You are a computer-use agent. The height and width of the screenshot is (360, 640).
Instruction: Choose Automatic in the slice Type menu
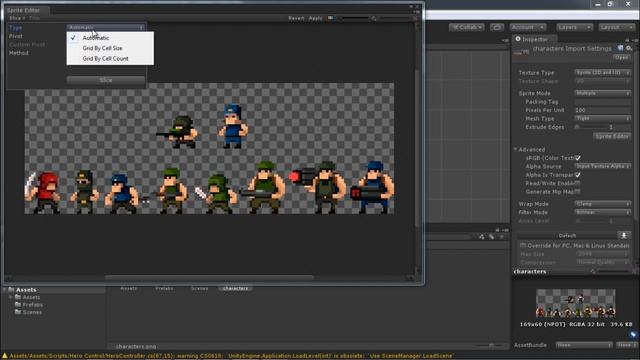pyautogui.click(x=110, y=38)
